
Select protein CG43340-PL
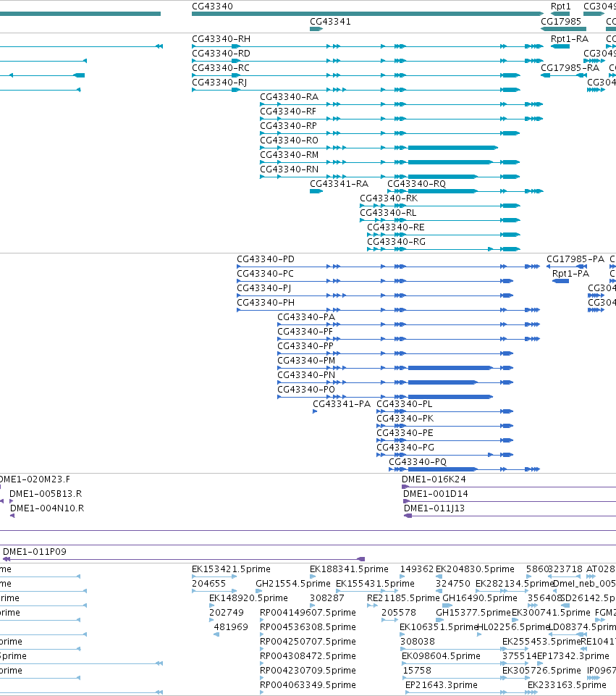[404, 404]
